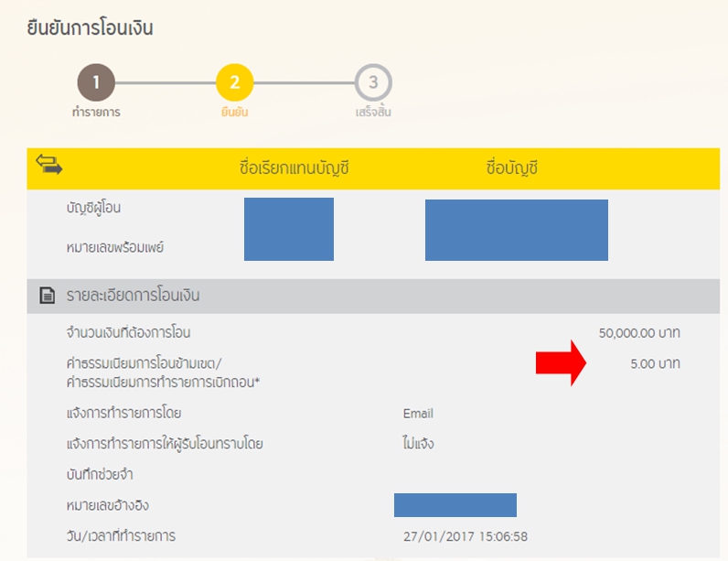Click the page heading ยืนยันการโอนเงิน
728x561 pixels.
pos(90,27)
